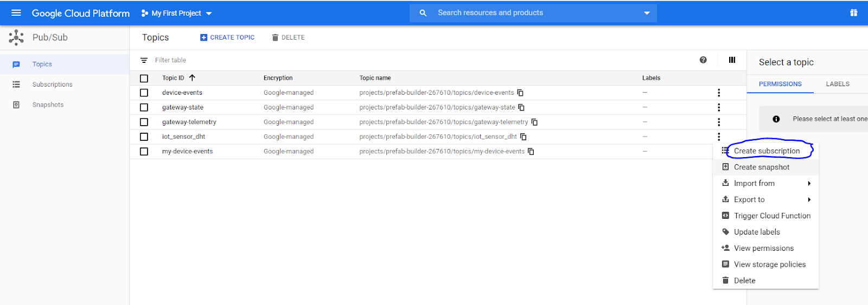Viewport: 868px width, 305px height.
Task: Click the Pub/Sub product icon
Action: 16,37
